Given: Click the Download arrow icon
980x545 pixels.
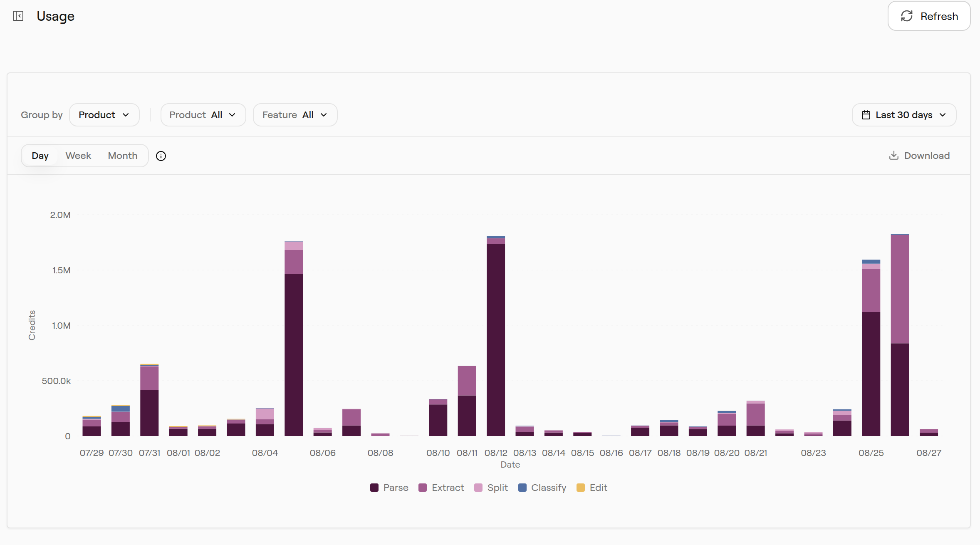Looking at the screenshot, I should click(x=893, y=156).
